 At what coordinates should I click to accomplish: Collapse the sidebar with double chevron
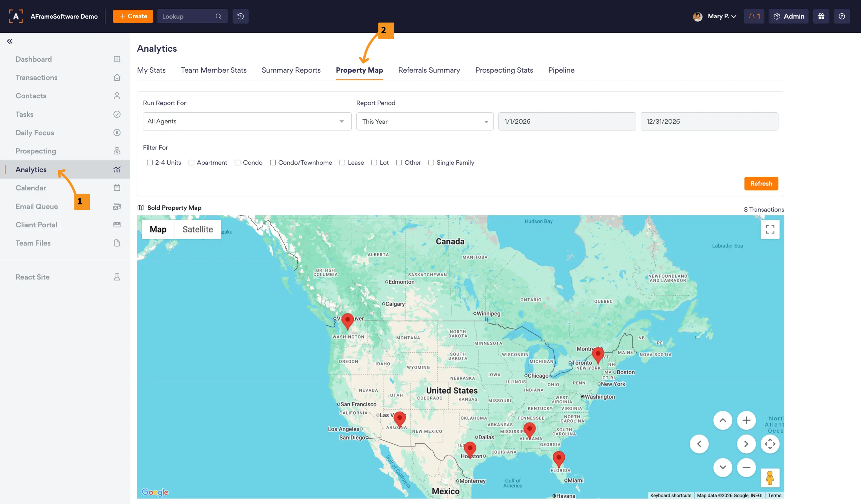pyautogui.click(x=9, y=41)
